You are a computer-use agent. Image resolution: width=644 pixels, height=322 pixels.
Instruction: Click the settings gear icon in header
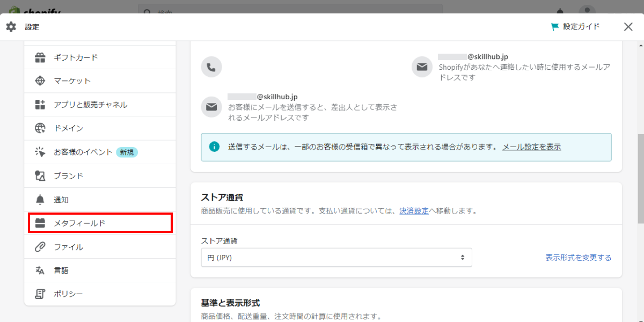click(x=11, y=27)
